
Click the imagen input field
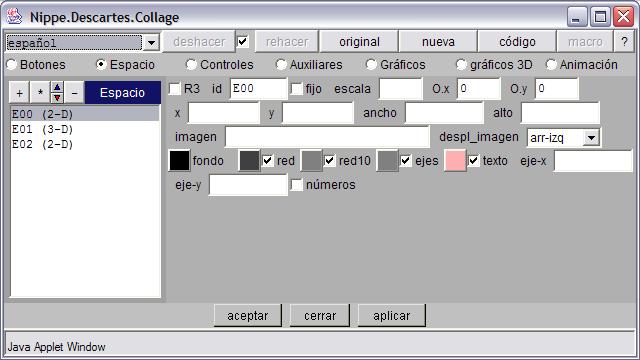[x=327, y=137]
